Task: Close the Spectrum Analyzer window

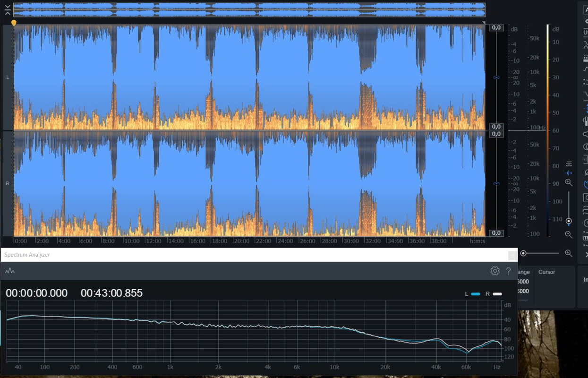Action: [512, 255]
